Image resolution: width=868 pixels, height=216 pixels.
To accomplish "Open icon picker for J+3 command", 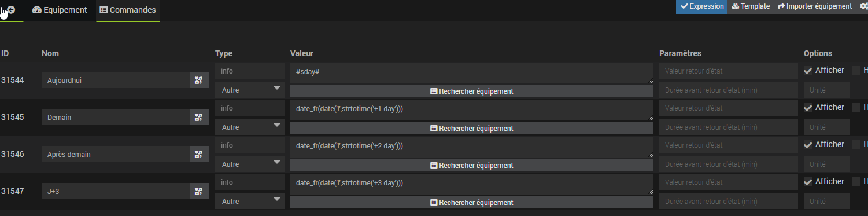I will (198, 191).
